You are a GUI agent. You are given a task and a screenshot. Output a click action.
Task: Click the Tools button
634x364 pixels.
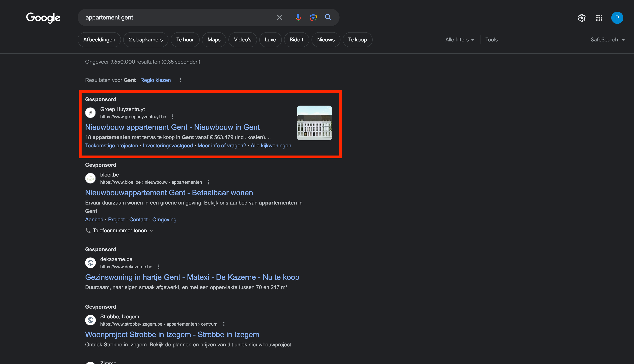[x=491, y=40]
